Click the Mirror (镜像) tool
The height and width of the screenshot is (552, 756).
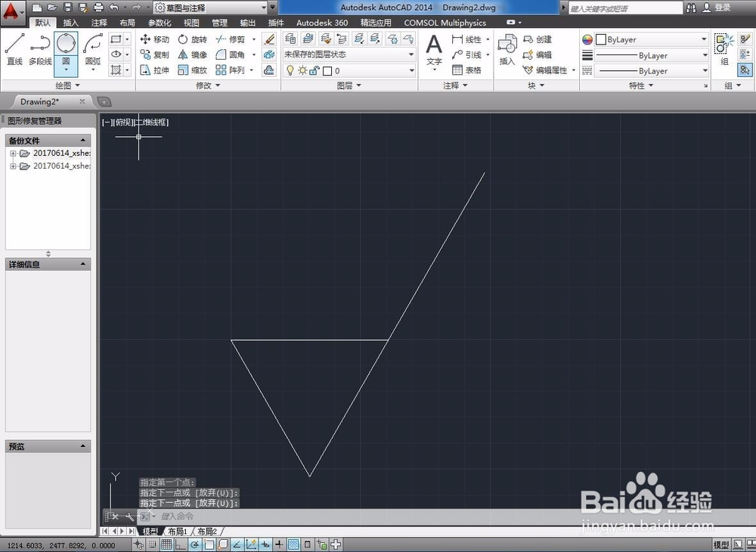(x=192, y=54)
